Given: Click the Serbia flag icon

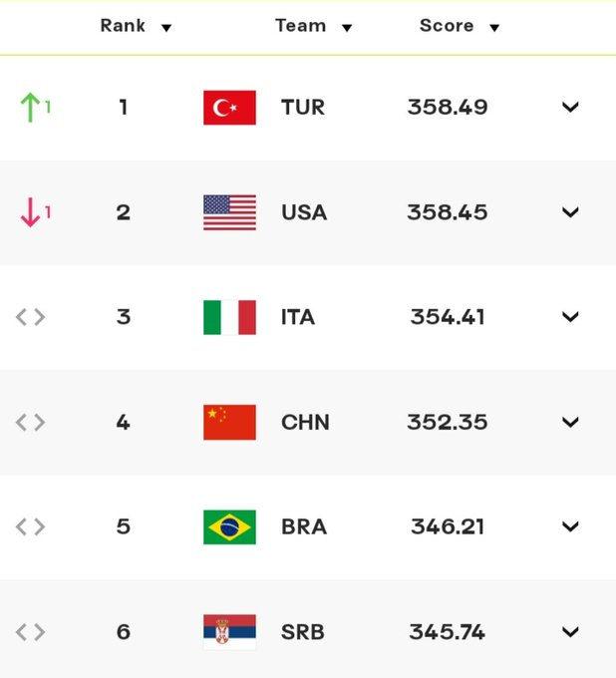Looking at the screenshot, I should (229, 632).
